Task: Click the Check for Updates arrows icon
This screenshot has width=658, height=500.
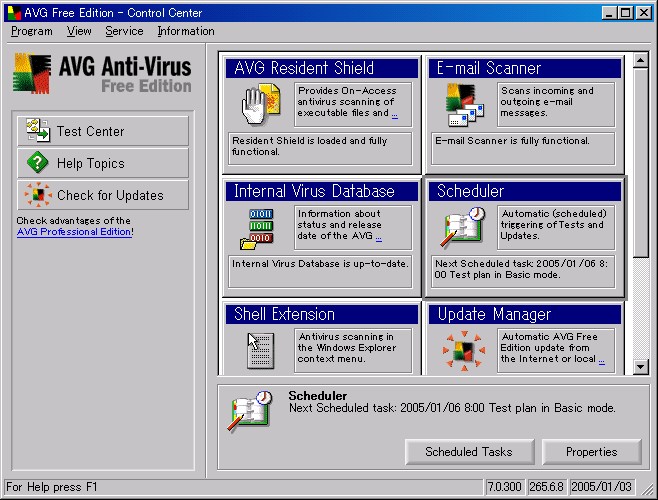Action: point(38,194)
